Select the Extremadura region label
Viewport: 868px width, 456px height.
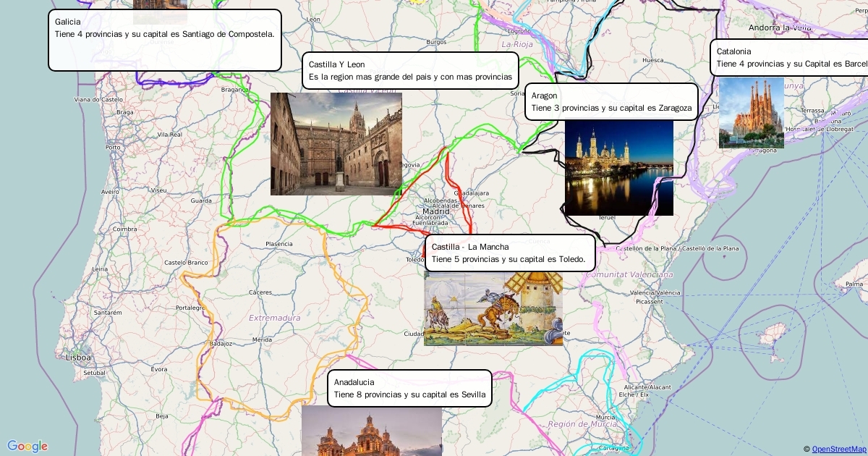274,318
